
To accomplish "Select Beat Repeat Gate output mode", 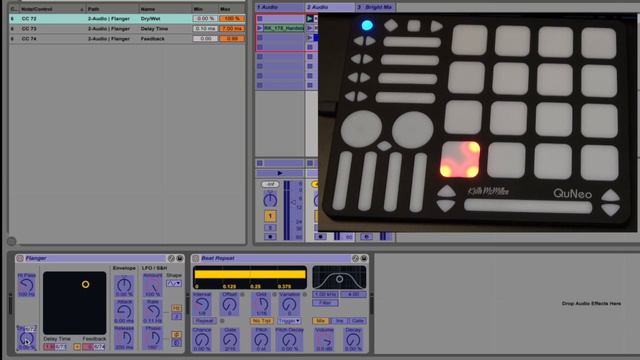I will tap(358, 321).
